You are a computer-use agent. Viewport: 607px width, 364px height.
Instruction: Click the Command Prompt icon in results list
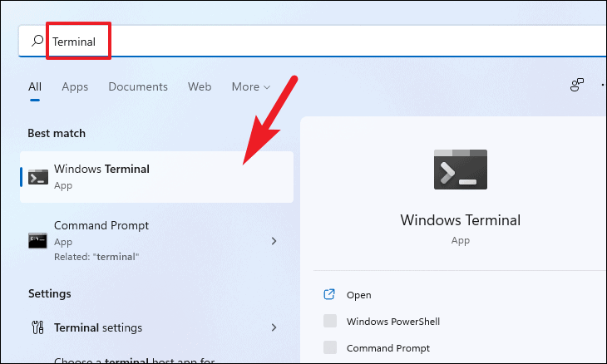[37, 241]
